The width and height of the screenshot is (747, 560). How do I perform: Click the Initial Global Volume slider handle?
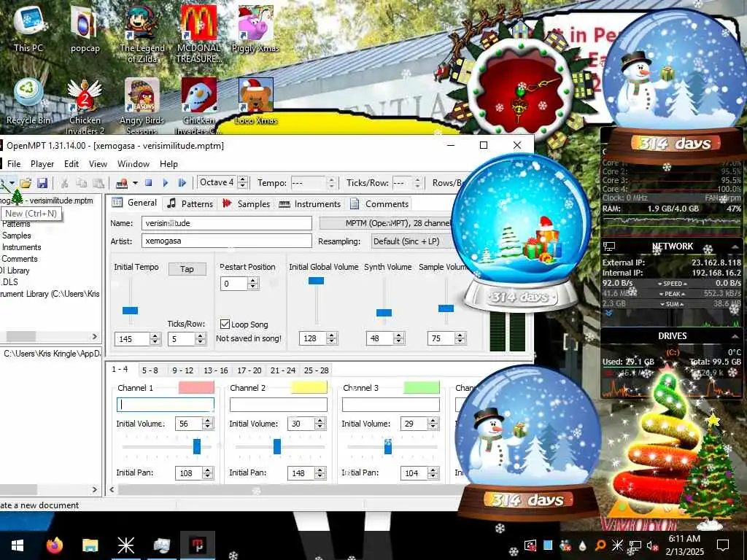[316, 281]
